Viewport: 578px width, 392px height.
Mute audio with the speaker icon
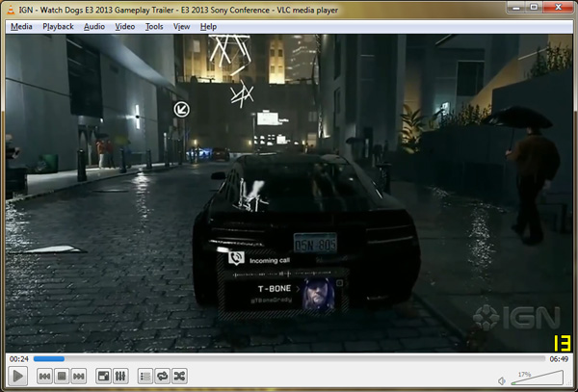501,380
